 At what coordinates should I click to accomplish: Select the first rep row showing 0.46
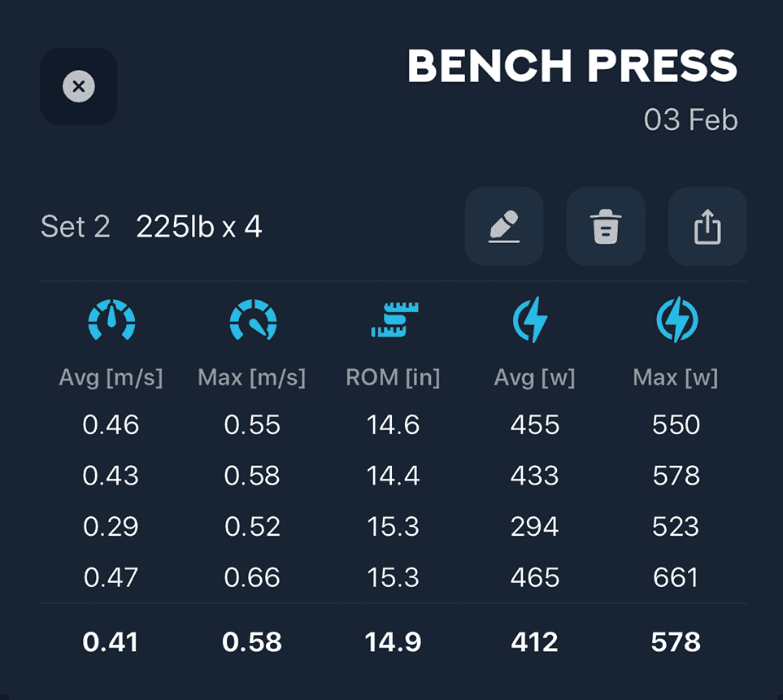(111, 424)
